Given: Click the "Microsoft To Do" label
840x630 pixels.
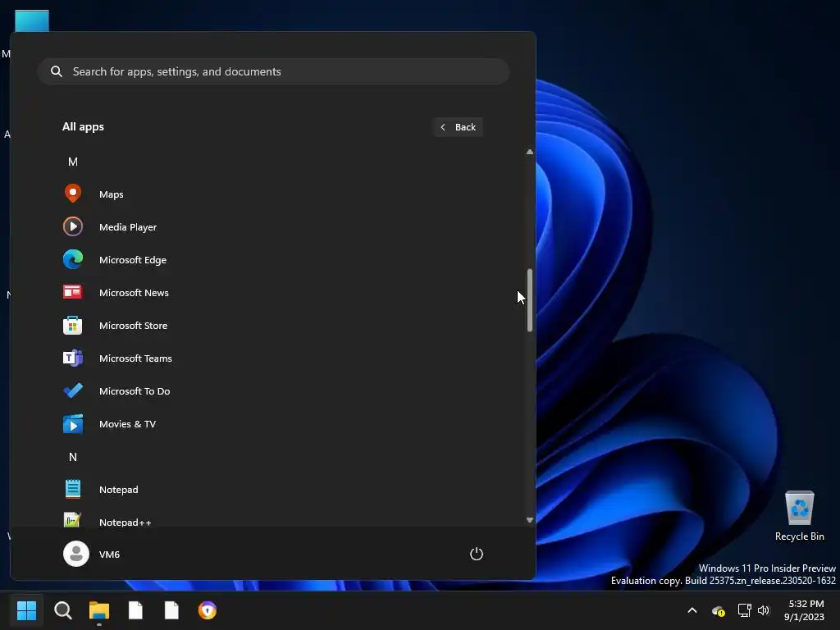Looking at the screenshot, I should 135,391.
